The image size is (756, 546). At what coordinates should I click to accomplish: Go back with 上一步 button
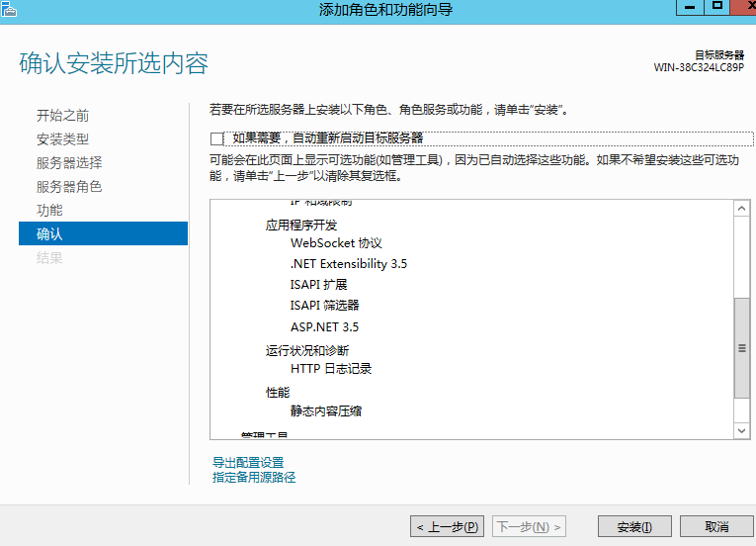(447, 527)
